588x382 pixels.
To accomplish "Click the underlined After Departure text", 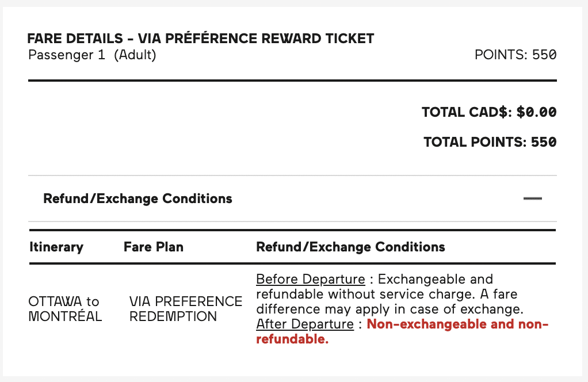I will (304, 324).
